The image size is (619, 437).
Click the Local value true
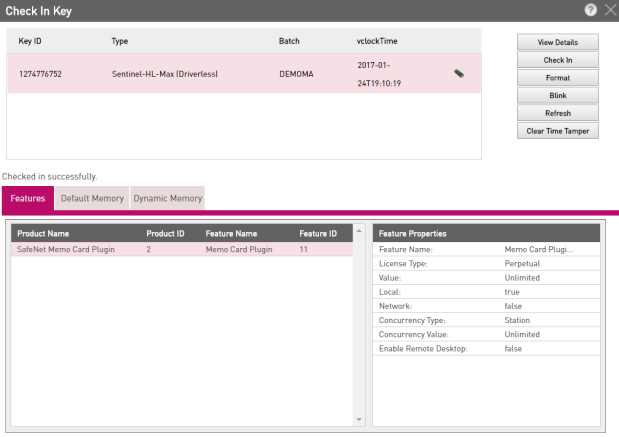(x=512, y=292)
